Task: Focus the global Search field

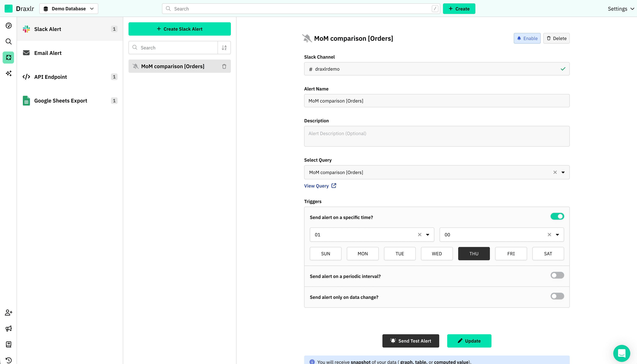Action: click(301, 9)
